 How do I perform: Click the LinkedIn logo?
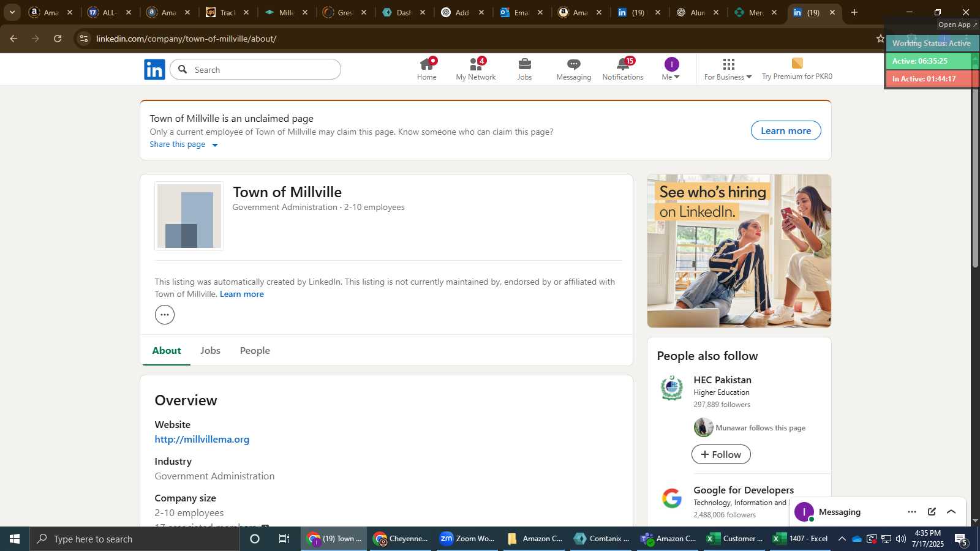pos(154,69)
